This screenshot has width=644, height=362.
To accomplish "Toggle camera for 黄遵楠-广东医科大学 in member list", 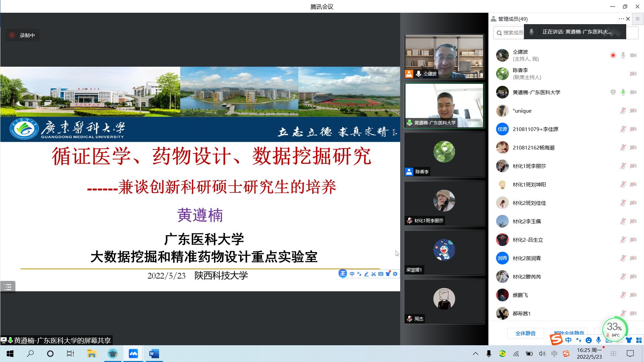I will click(633, 92).
